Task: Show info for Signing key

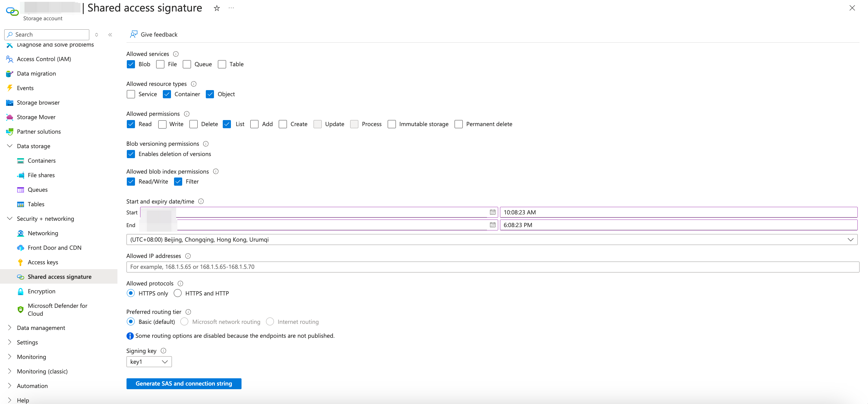Action: pos(163,350)
